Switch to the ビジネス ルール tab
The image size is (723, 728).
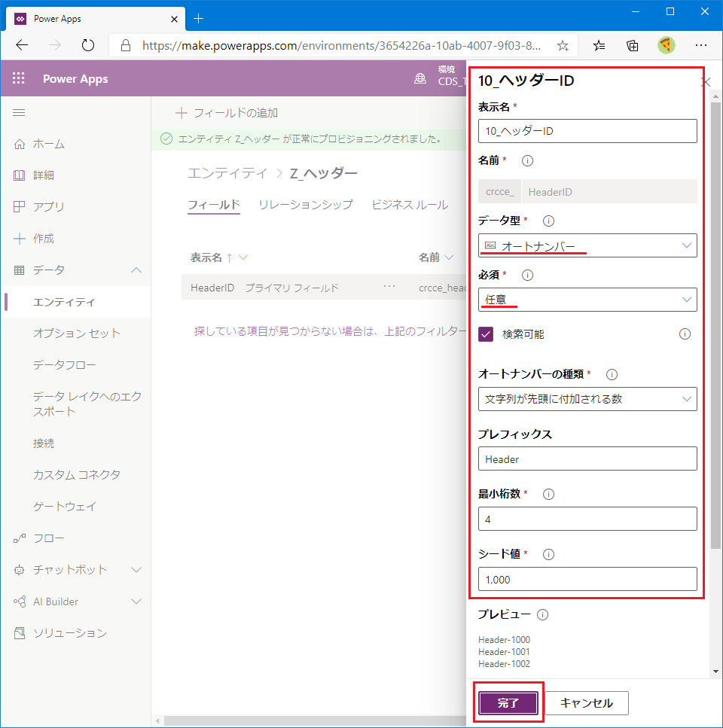[410, 205]
